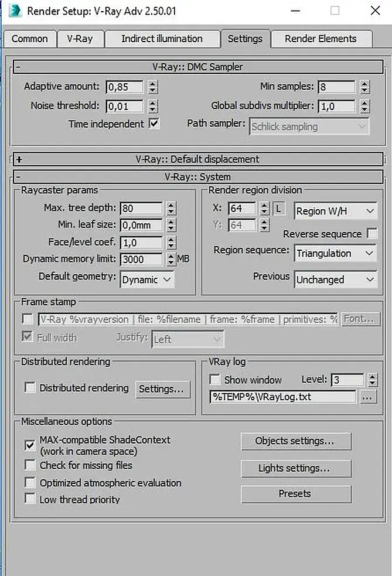
Task: Click the VRay log Level spinner arrows
Action: coord(373,380)
